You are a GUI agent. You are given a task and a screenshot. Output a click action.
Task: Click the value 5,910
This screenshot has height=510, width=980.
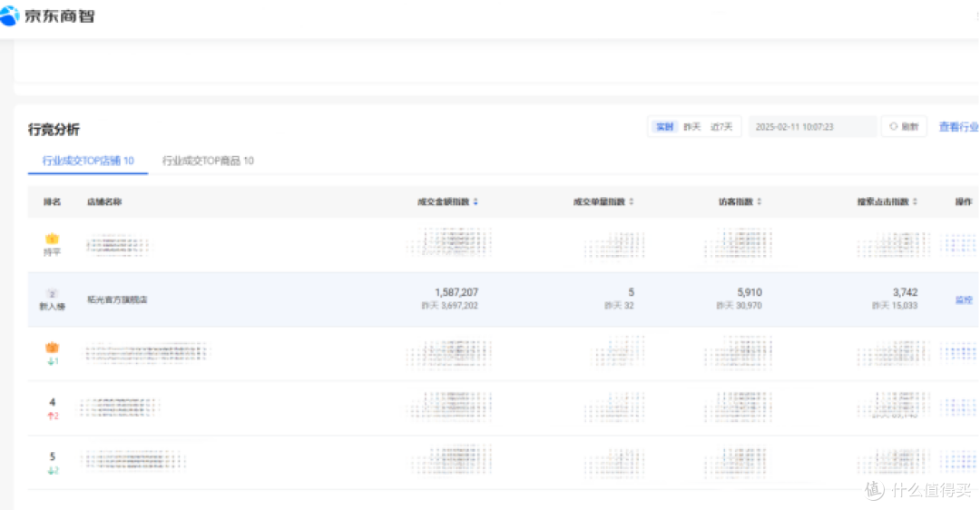pos(750,292)
